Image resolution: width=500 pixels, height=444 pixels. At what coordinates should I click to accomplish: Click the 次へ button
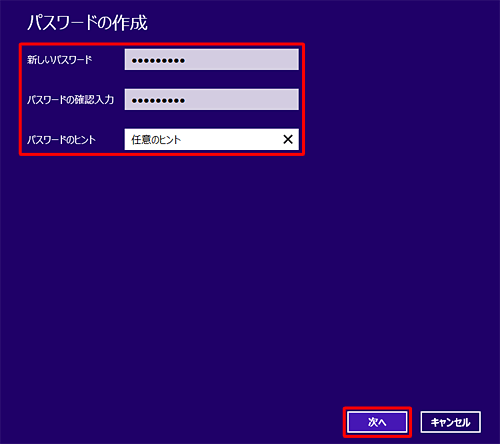click(x=377, y=422)
